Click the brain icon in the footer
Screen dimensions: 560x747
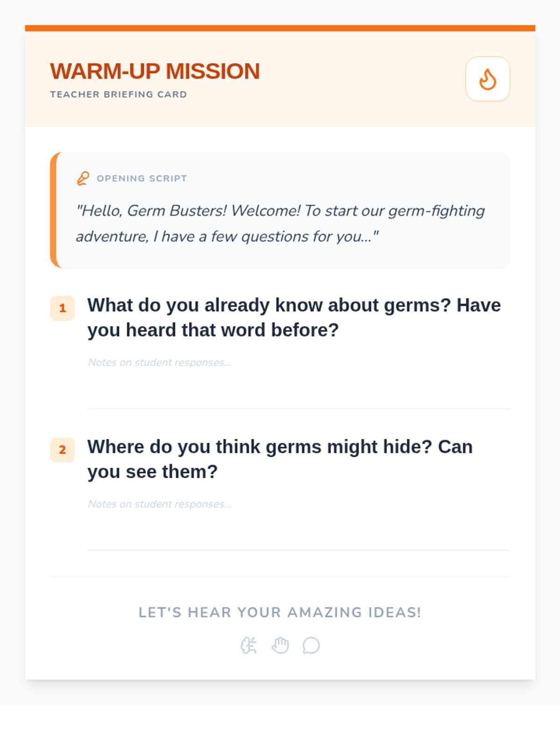click(249, 646)
